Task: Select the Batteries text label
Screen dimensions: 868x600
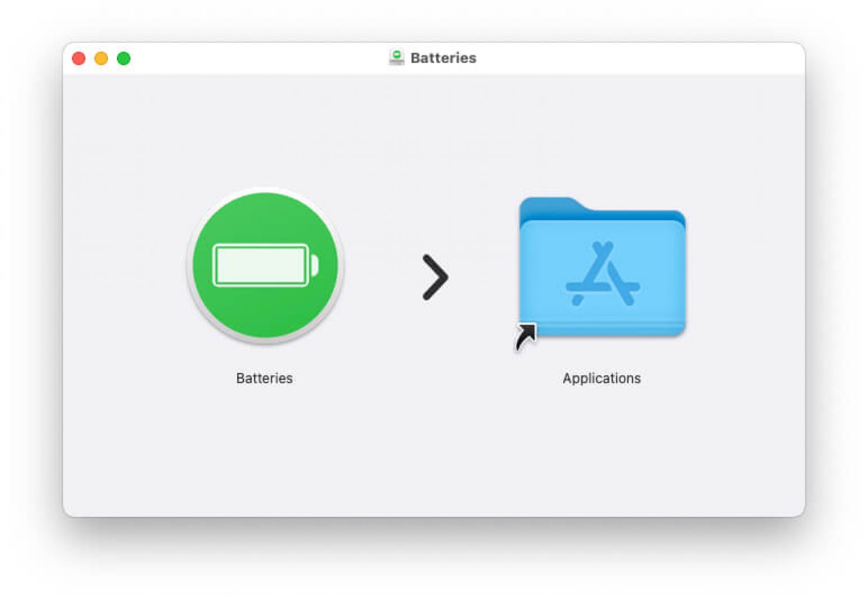Action: [264, 379]
